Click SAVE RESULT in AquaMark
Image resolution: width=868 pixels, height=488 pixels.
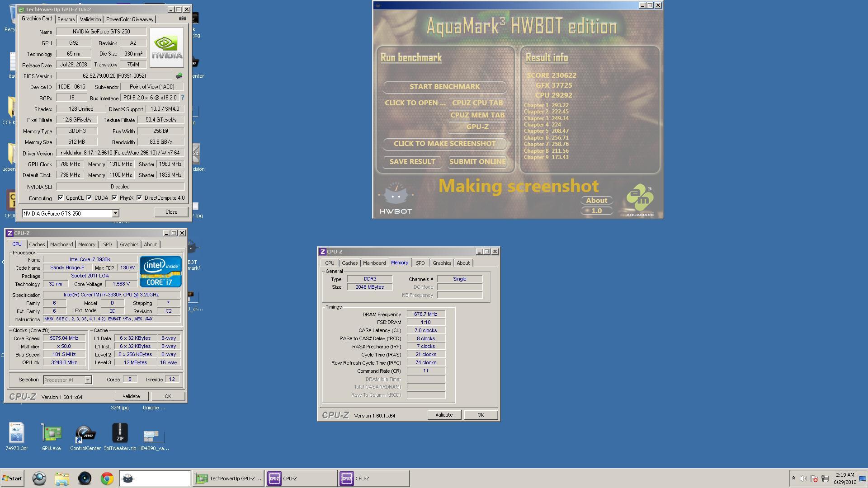click(x=412, y=162)
